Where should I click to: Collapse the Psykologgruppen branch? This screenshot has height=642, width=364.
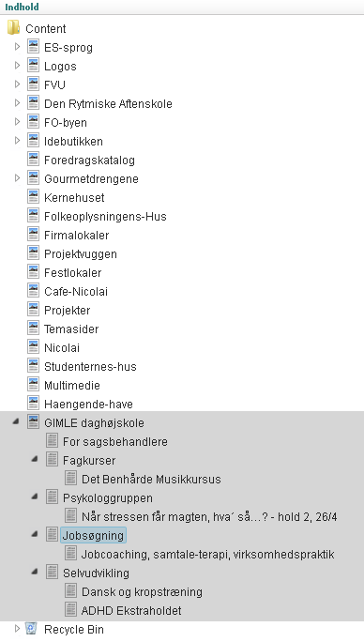click(36, 497)
